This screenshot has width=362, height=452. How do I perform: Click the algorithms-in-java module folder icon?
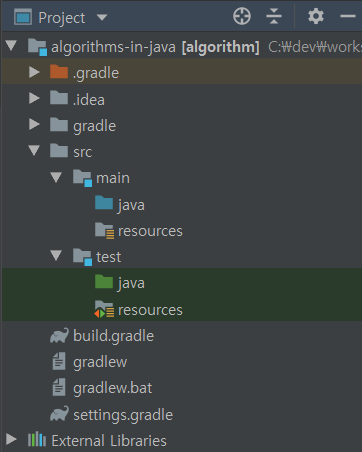pos(37,47)
